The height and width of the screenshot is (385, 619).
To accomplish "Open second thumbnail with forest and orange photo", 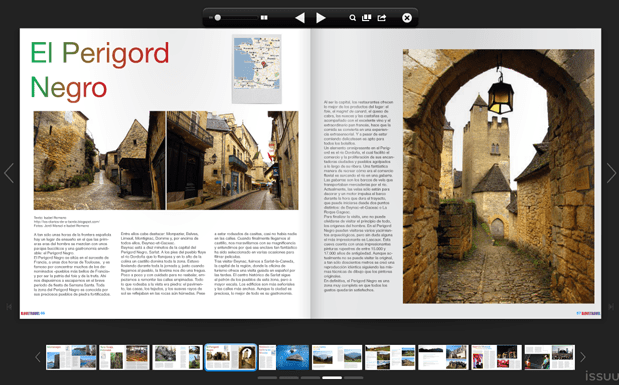I will point(124,357).
